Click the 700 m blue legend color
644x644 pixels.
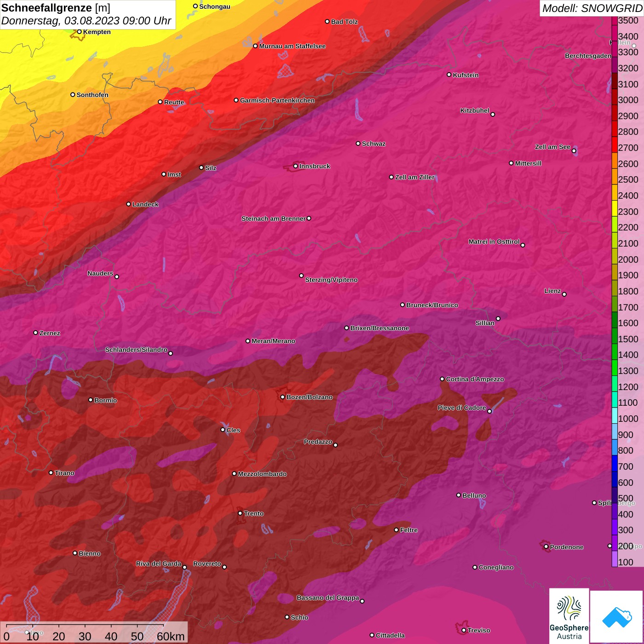point(614,463)
